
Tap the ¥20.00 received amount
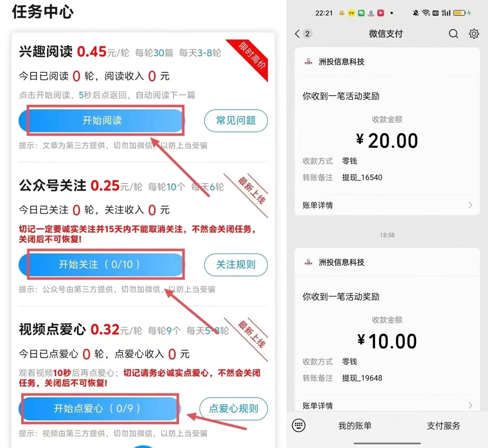click(387, 141)
